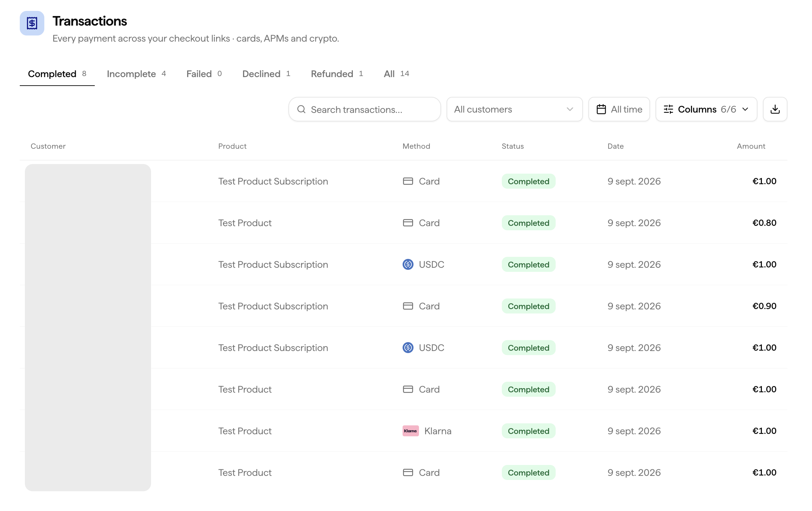The height and width of the screenshot is (511, 812).
Task: Click the date in the €0.90 row
Action: [634, 306]
